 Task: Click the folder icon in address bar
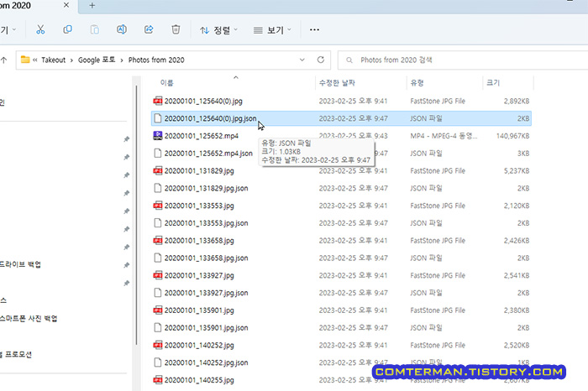pos(25,60)
